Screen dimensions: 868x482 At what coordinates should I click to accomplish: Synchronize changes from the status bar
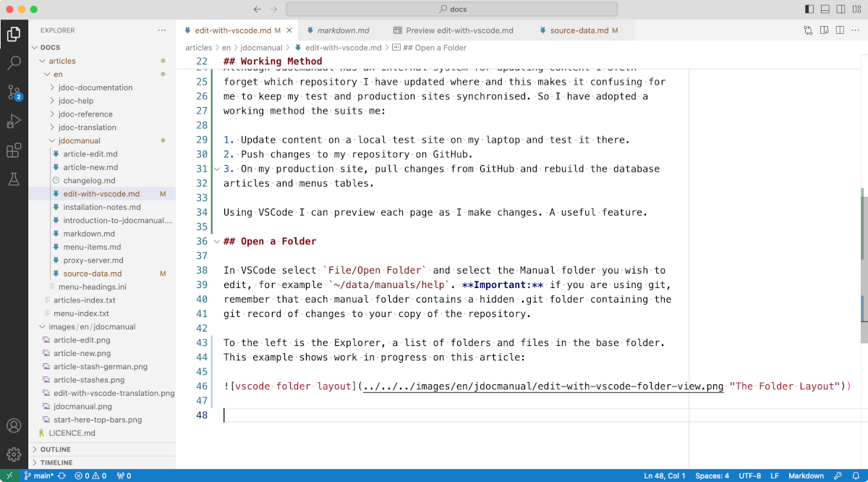tap(62, 475)
